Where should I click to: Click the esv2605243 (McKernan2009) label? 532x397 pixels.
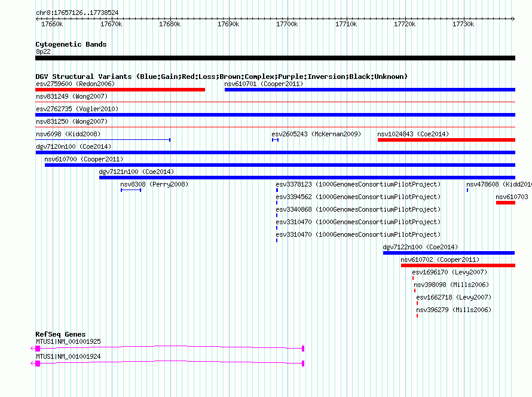point(316,134)
